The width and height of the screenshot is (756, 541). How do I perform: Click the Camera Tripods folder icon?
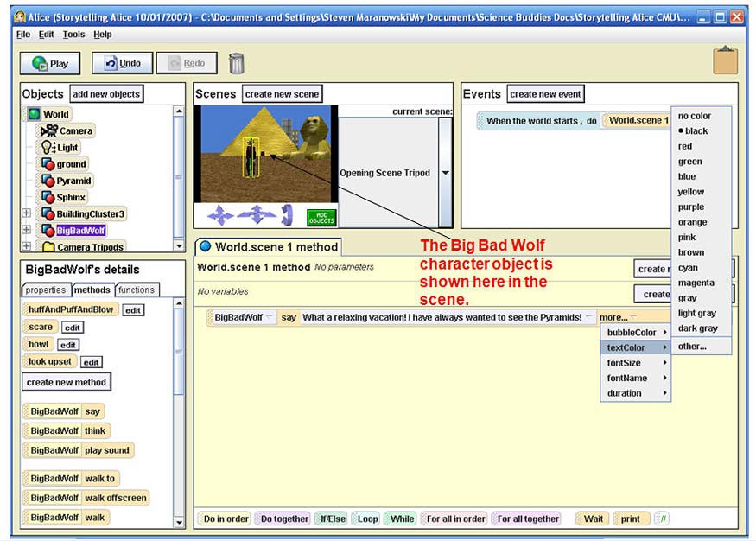tap(48, 247)
